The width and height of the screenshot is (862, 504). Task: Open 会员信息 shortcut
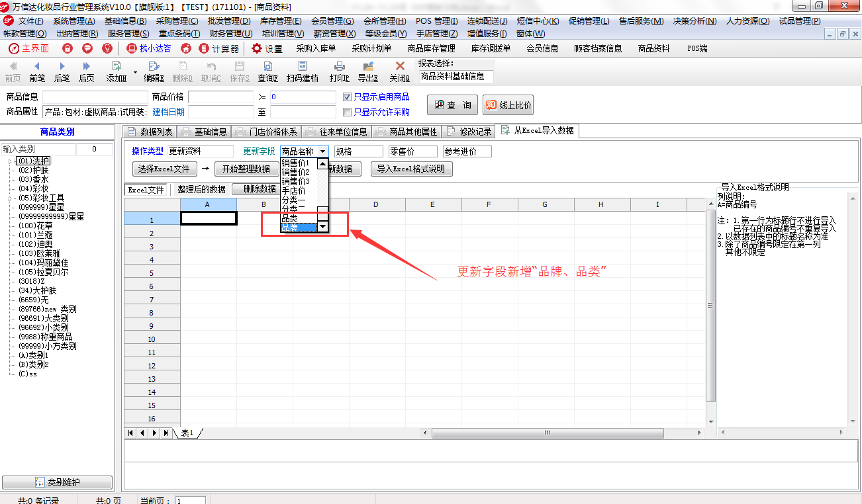pos(542,48)
